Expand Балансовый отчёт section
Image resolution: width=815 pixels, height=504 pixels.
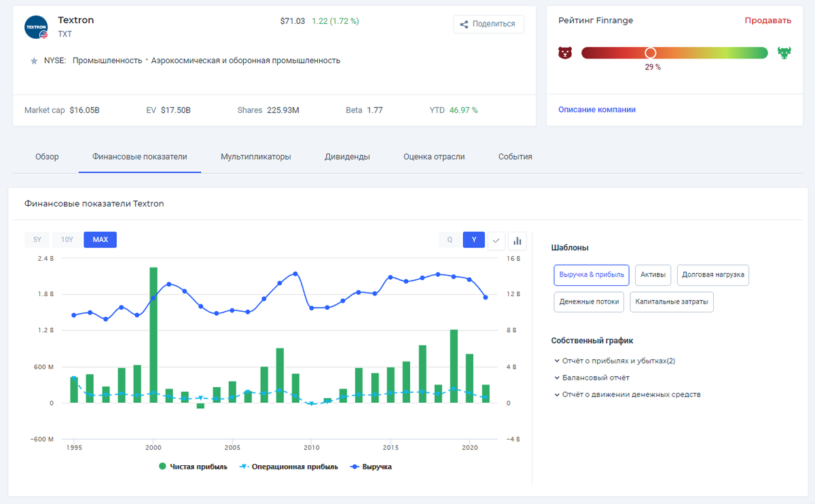click(x=592, y=378)
